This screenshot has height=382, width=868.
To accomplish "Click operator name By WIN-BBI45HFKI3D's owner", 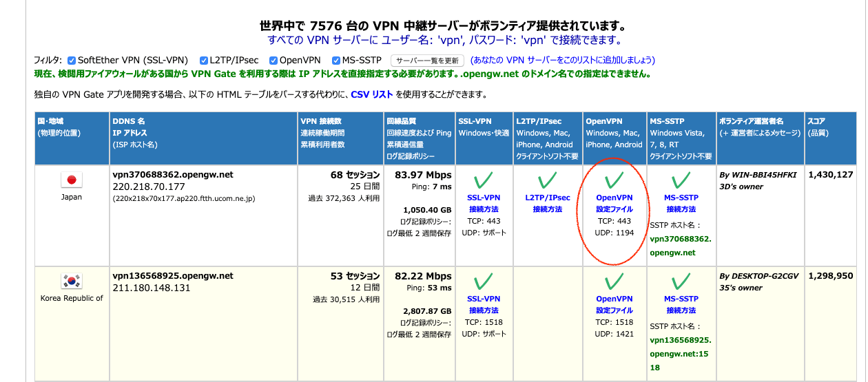I will coord(758,180).
